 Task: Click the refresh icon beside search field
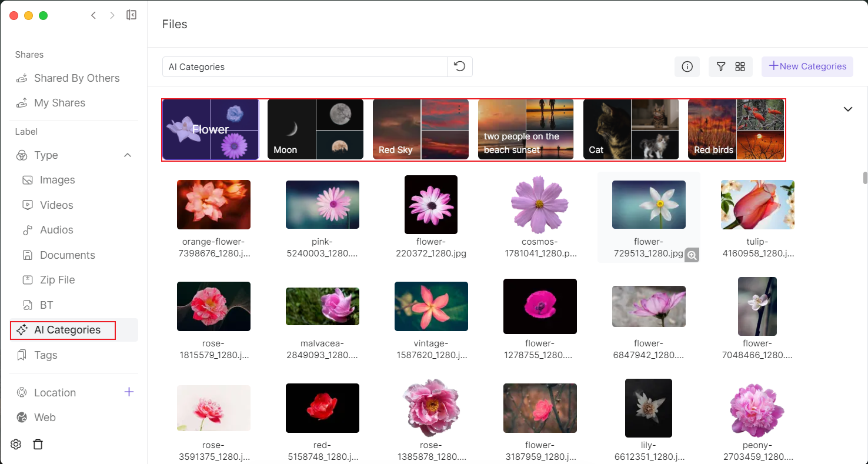click(x=460, y=66)
